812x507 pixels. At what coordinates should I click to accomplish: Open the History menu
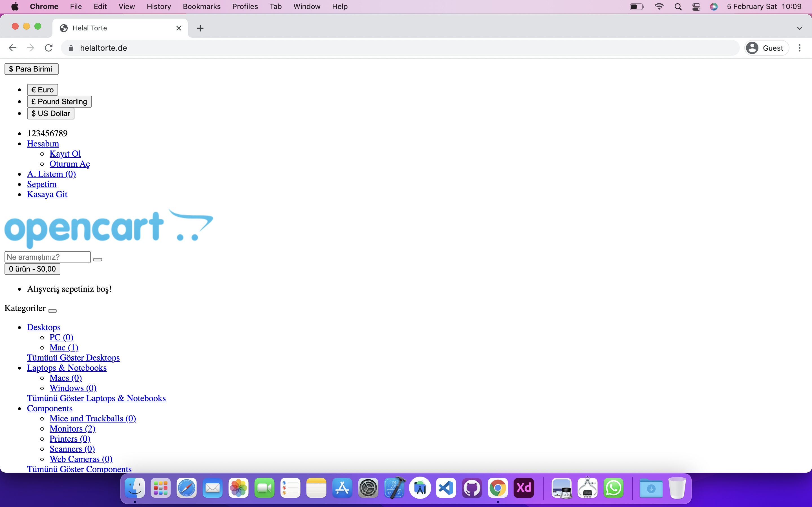pos(159,7)
